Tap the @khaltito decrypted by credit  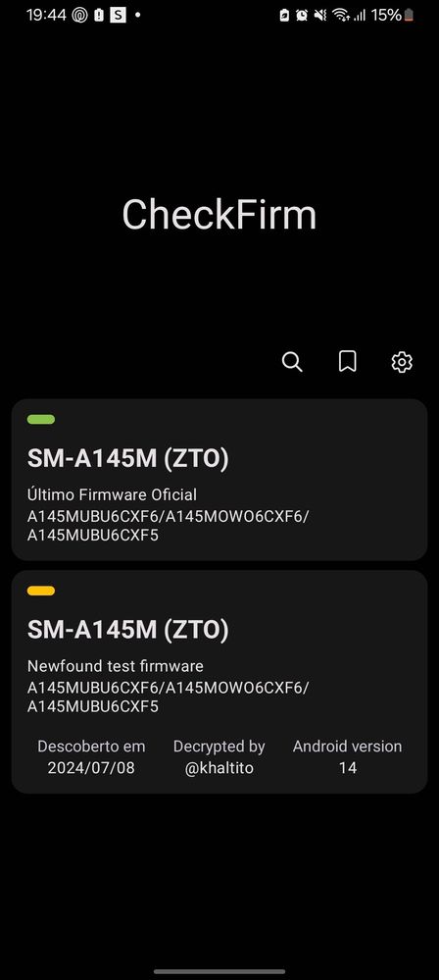[x=219, y=768]
